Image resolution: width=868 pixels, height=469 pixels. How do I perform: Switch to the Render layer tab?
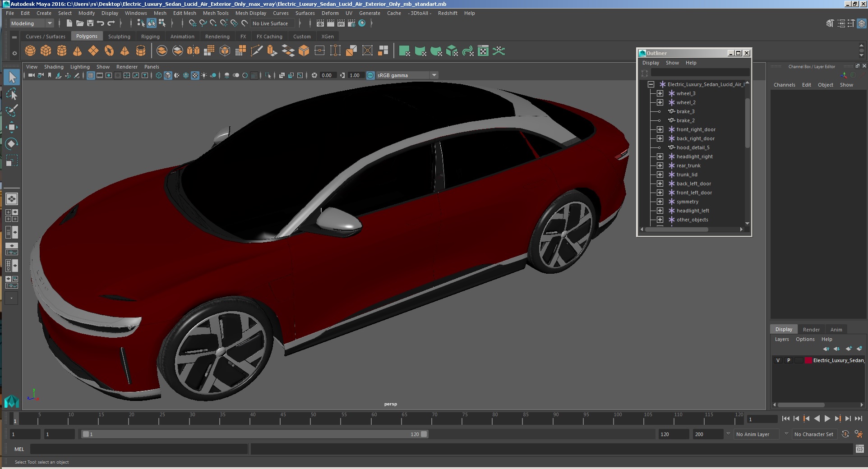pos(811,330)
